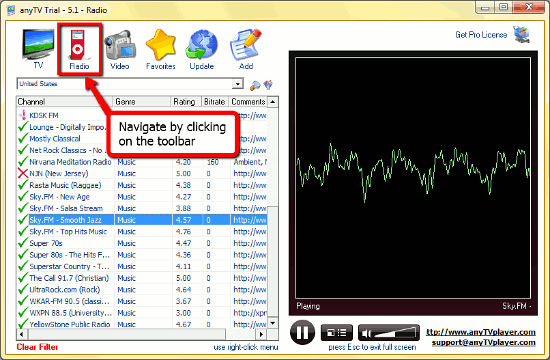
Task: Expand the United States country dropdown
Action: [x=237, y=84]
